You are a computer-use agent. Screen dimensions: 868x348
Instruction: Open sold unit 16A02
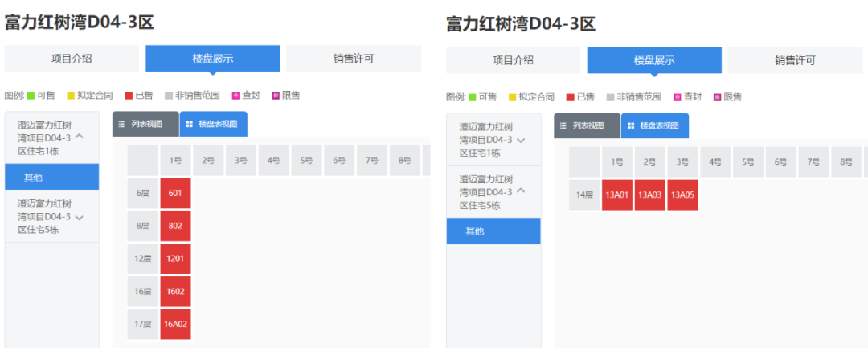pos(175,324)
